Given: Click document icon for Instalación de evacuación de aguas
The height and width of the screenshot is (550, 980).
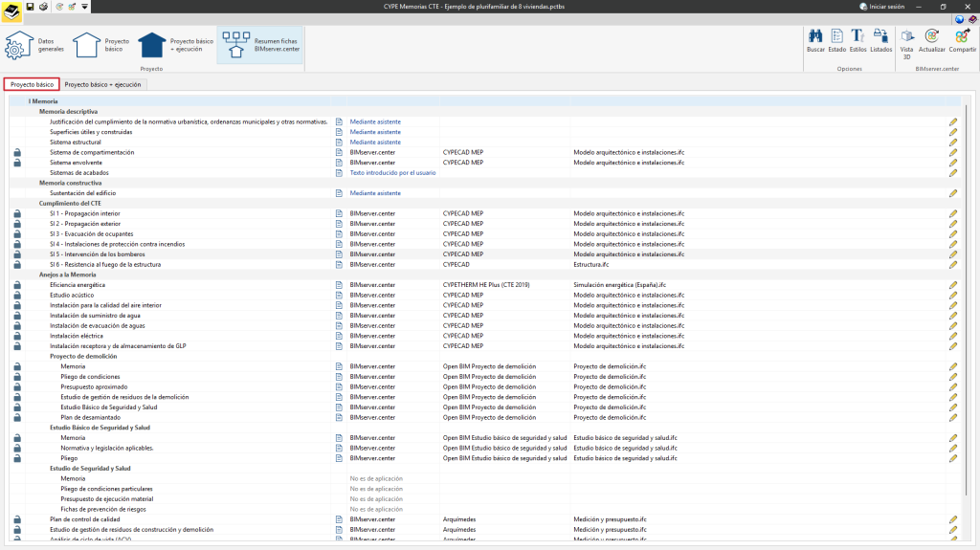Looking at the screenshot, I should (339, 325).
